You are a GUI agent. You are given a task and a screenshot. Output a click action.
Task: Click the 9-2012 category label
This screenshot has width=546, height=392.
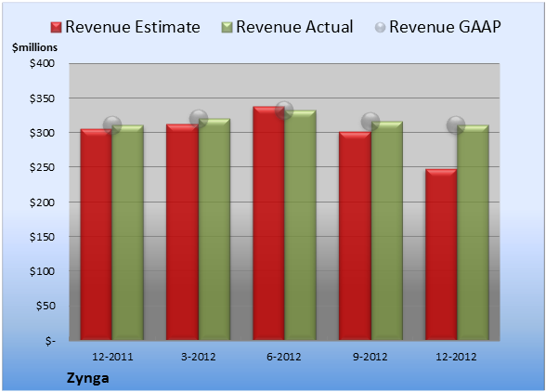tap(370, 357)
